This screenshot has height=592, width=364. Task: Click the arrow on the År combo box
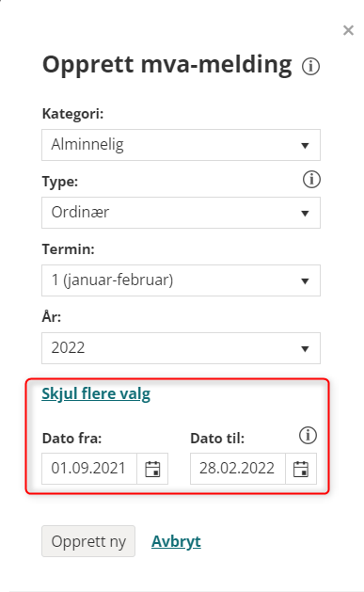[x=305, y=349]
